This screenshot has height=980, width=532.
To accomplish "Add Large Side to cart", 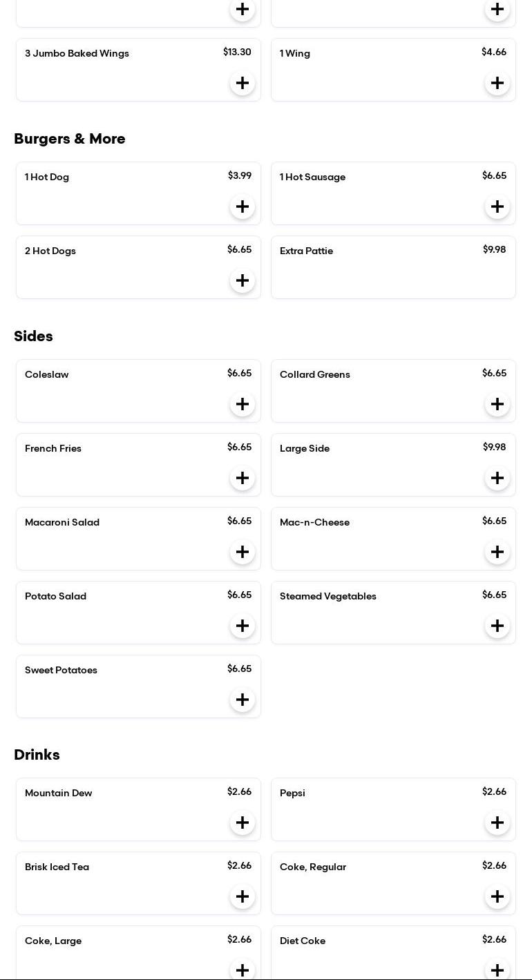I will pos(497,478).
